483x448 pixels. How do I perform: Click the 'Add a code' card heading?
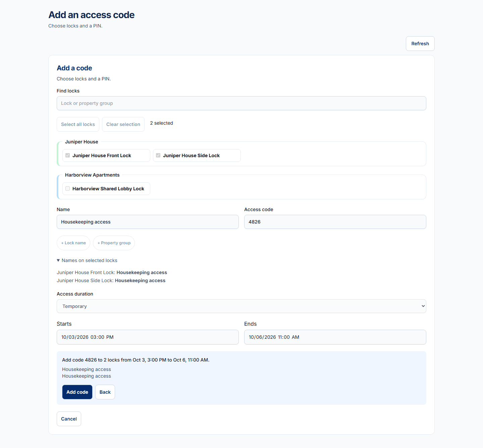74,68
